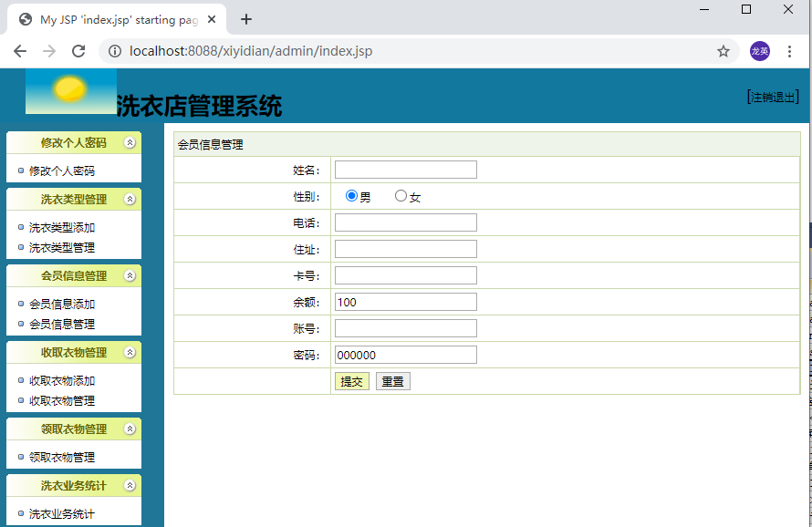Reload the page with refresh icon
Image resolution: width=812 pixels, height=527 pixels.
click(x=78, y=51)
